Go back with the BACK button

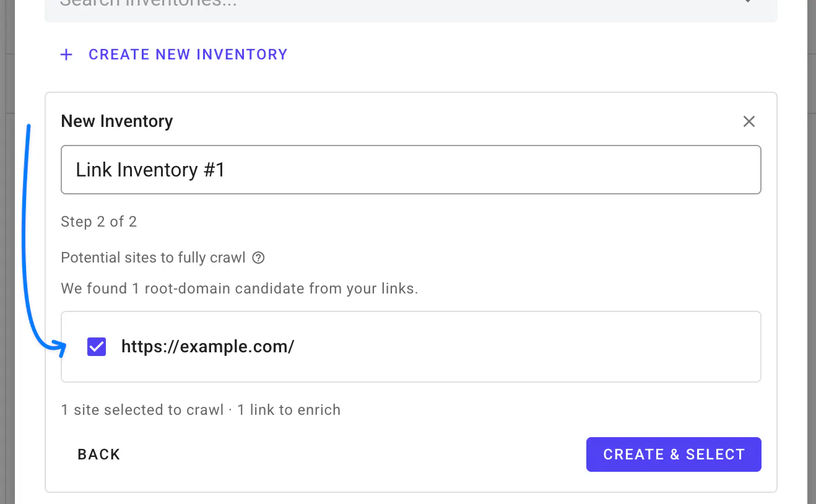pyautogui.click(x=99, y=454)
